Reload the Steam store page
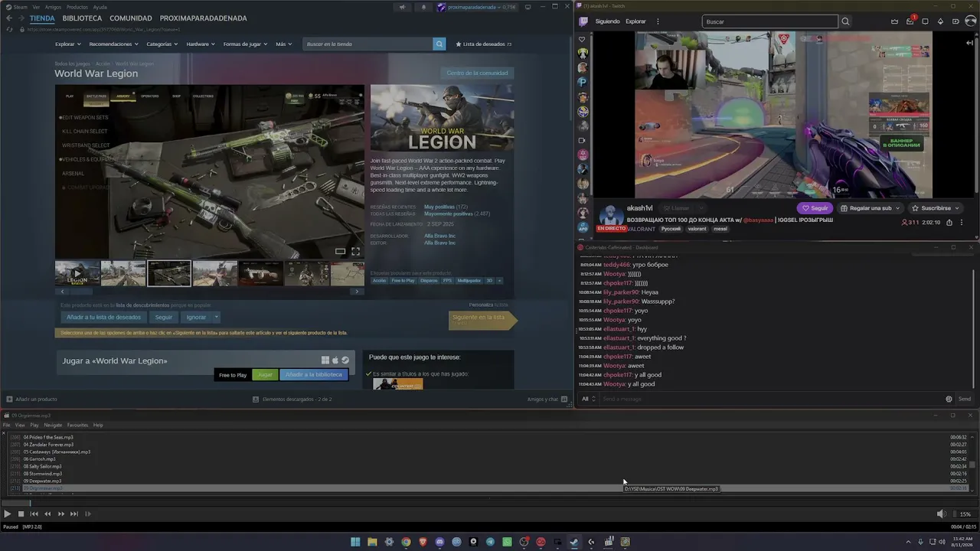Viewport: 980px width, 551px height. [x=9, y=29]
